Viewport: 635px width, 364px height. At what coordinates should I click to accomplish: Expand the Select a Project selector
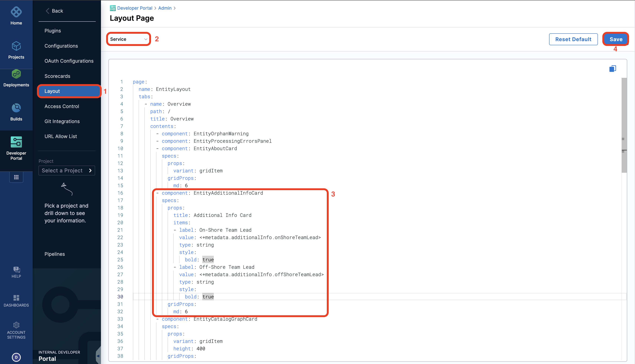pyautogui.click(x=67, y=171)
